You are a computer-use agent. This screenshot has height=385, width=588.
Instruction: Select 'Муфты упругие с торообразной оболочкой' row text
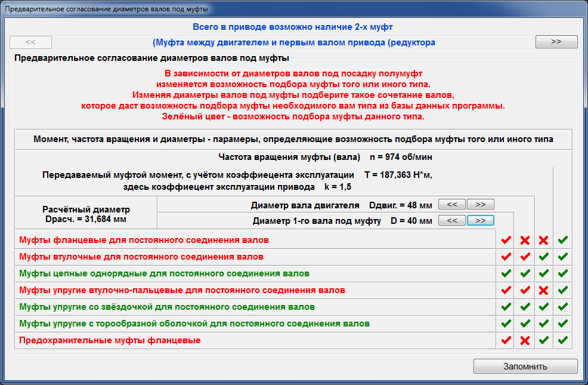pyautogui.click(x=194, y=324)
